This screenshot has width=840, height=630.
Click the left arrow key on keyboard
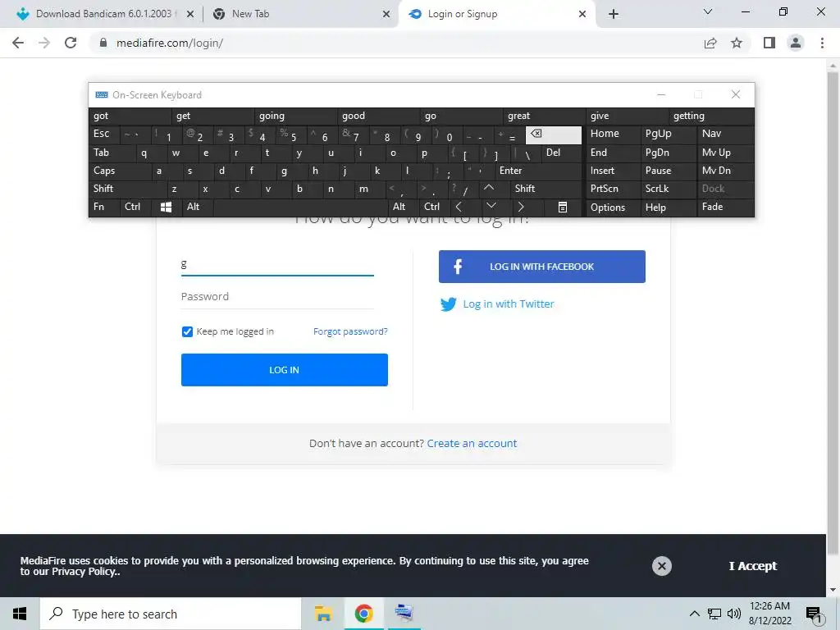[x=459, y=207]
